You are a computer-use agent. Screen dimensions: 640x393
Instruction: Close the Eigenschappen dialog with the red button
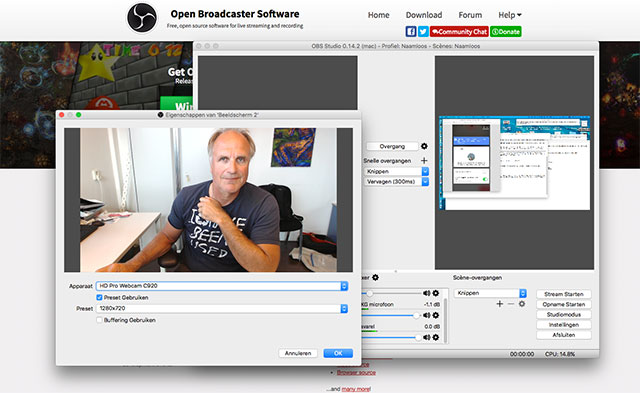coord(62,115)
